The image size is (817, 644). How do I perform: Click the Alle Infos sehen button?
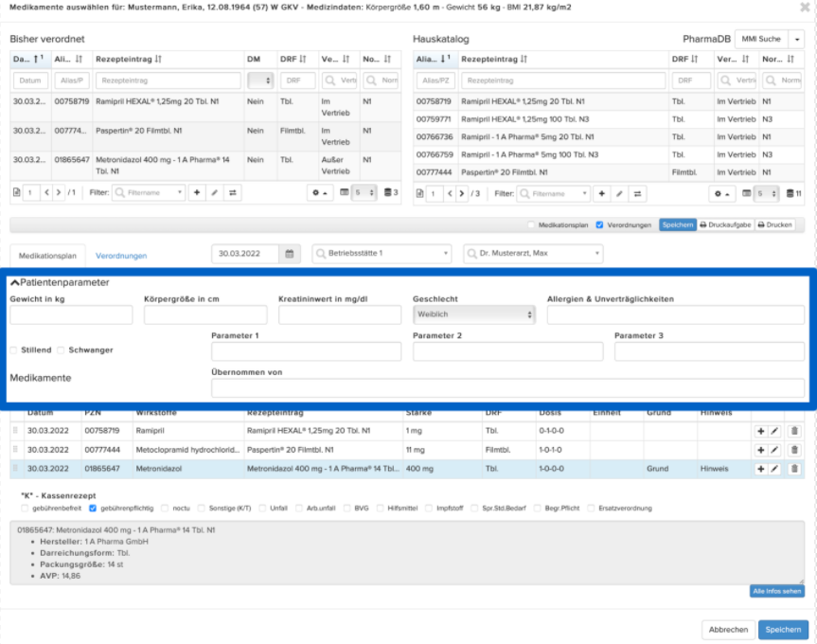(777, 591)
